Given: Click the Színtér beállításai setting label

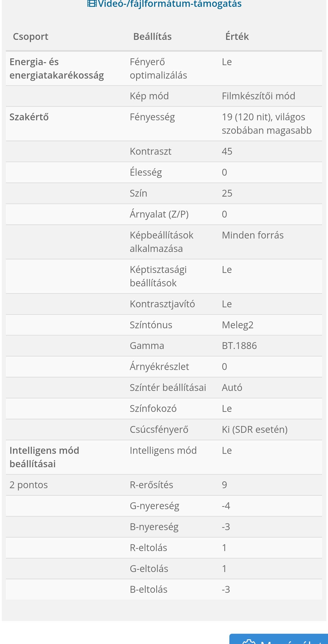Looking at the screenshot, I should (x=168, y=387).
